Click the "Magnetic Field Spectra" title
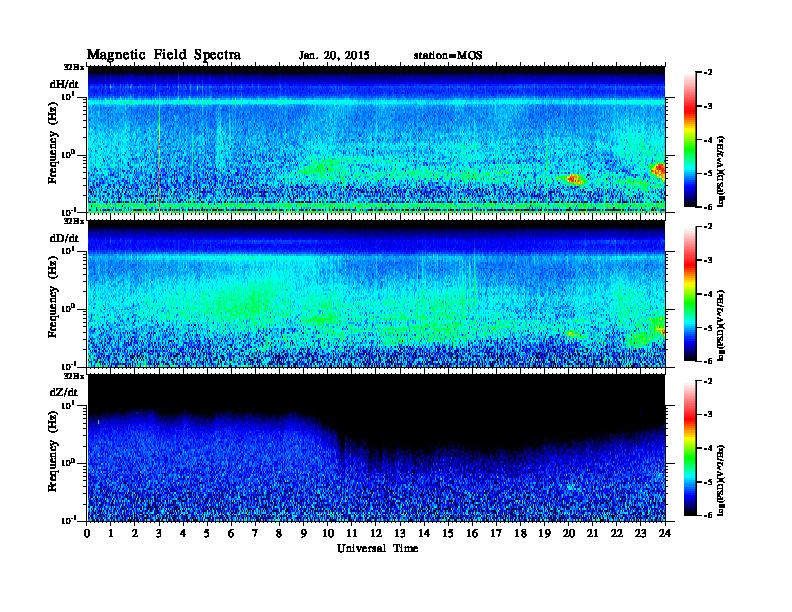This screenshot has width=792, height=612. [x=164, y=55]
